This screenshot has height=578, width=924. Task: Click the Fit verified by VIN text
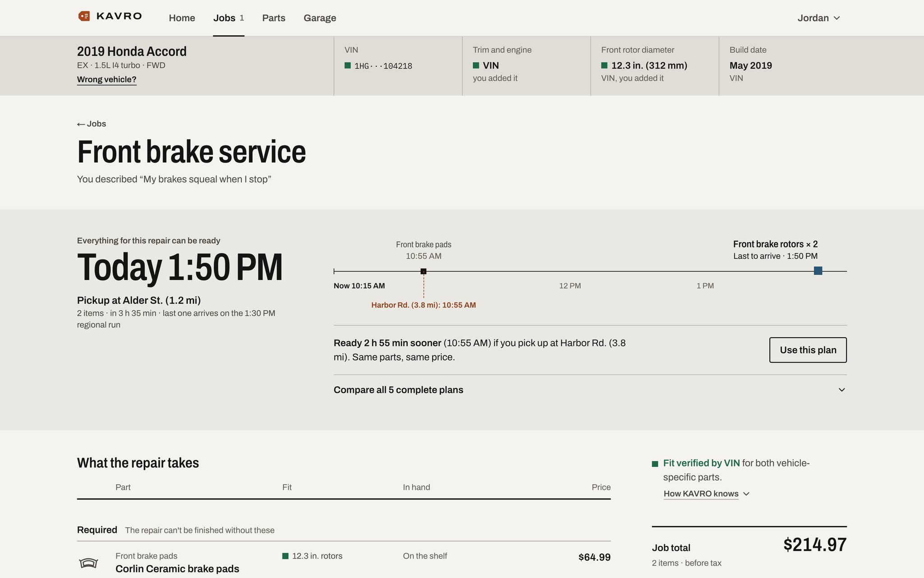point(702,463)
